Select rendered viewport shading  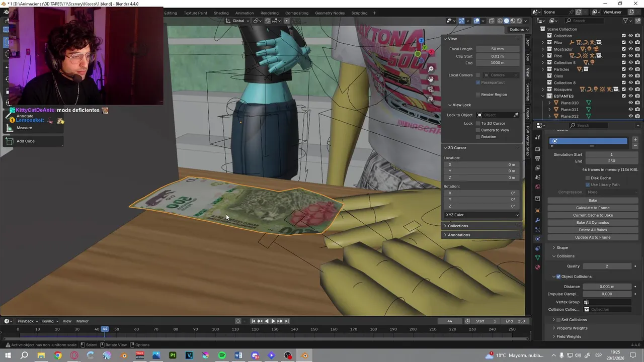click(x=520, y=21)
